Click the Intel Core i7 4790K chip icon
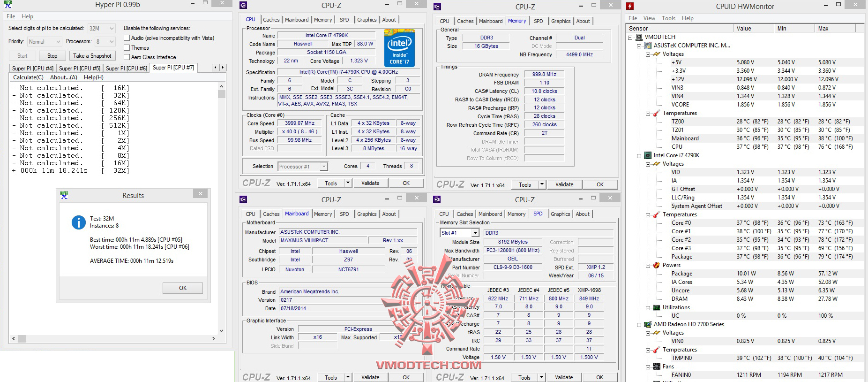The height and width of the screenshot is (382, 868). point(647,155)
